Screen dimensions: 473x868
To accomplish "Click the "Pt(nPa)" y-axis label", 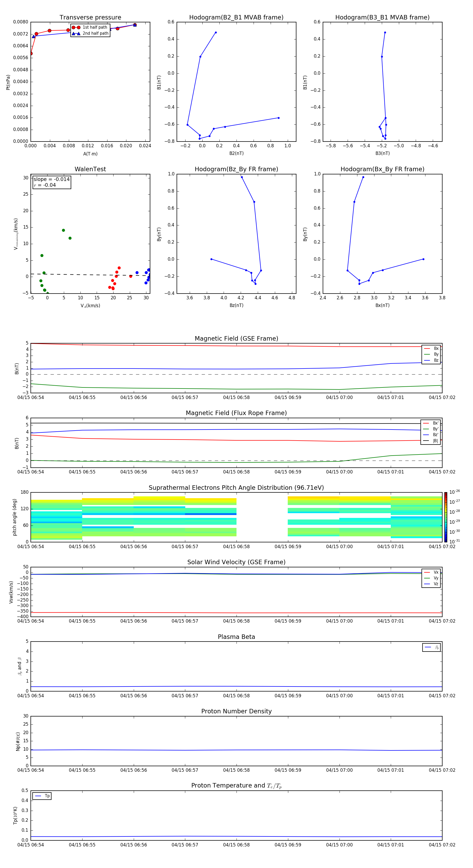I will [8, 82].
